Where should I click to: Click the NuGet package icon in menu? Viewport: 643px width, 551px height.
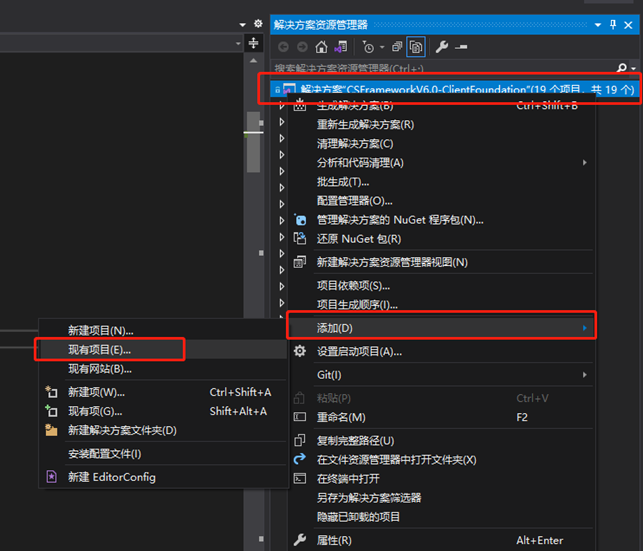click(x=300, y=220)
